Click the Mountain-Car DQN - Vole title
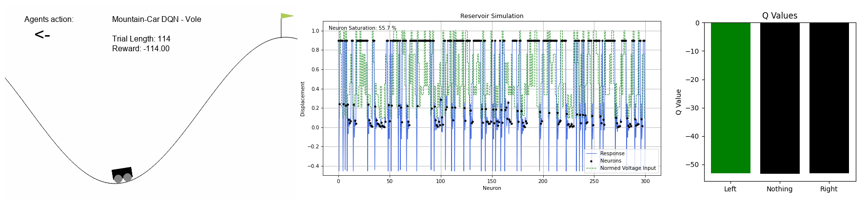This screenshot has height=205, width=868. click(x=157, y=20)
